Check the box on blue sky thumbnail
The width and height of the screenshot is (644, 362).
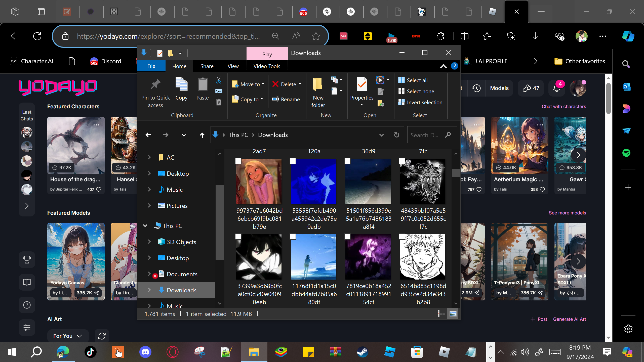[x=293, y=237]
